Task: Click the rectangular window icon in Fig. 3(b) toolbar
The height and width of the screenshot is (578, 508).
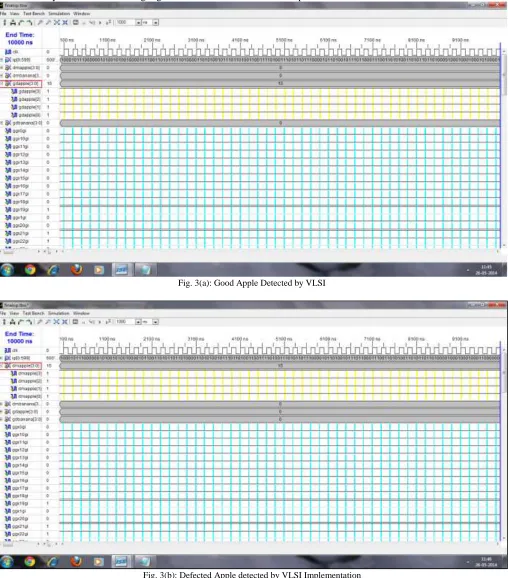Action: tap(76, 322)
